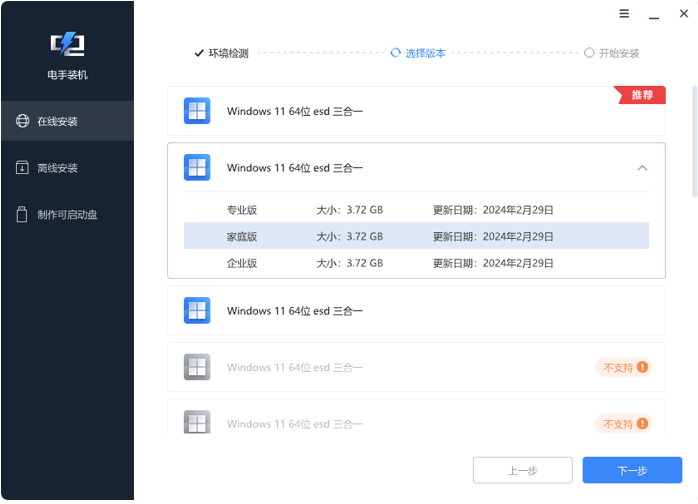The height and width of the screenshot is (504, 698).
Task: Select the 开始安装 step circle
Action: coord(589,53)
